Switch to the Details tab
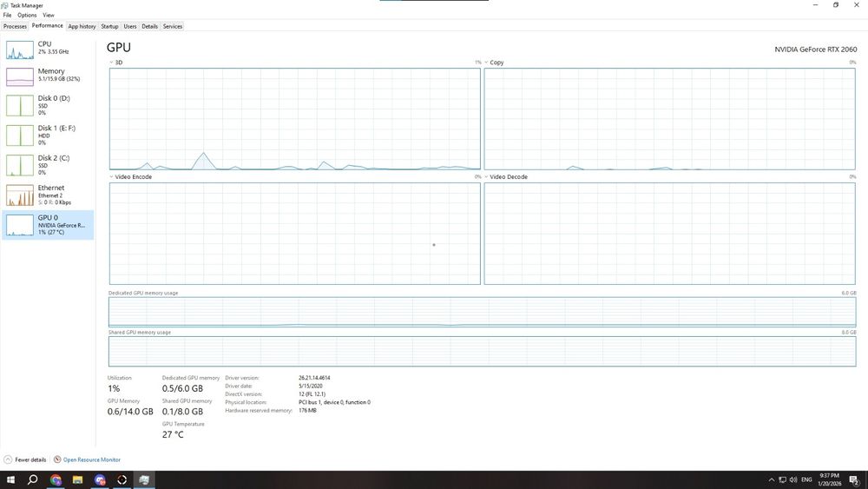The height and width of the screenshot is (489, 868). pos(149,26)
